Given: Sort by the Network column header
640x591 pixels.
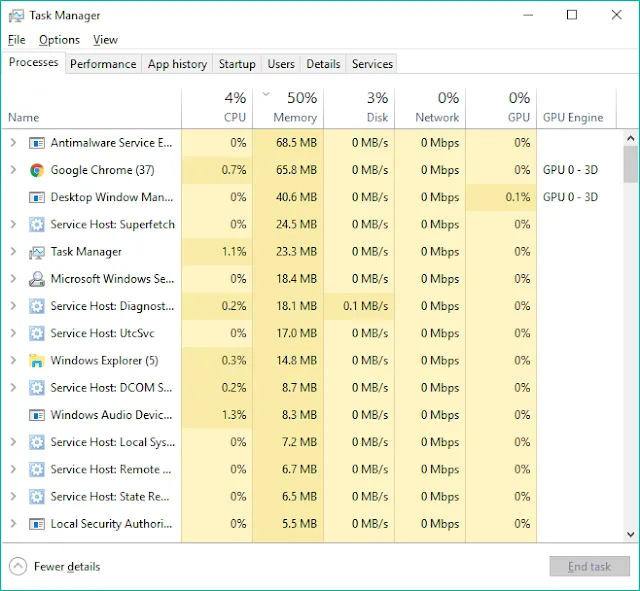Looking at the screenshot, I should coord(430,109).
